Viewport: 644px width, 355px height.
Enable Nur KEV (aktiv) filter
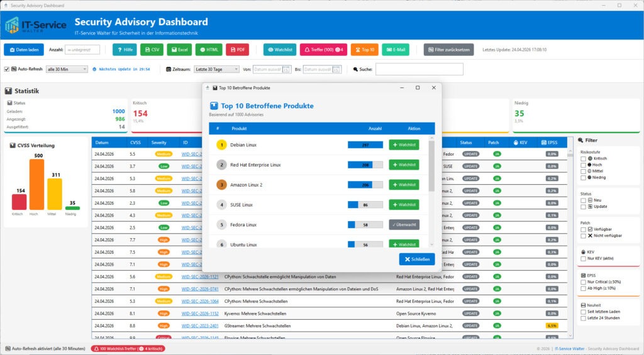click(583, 259)
